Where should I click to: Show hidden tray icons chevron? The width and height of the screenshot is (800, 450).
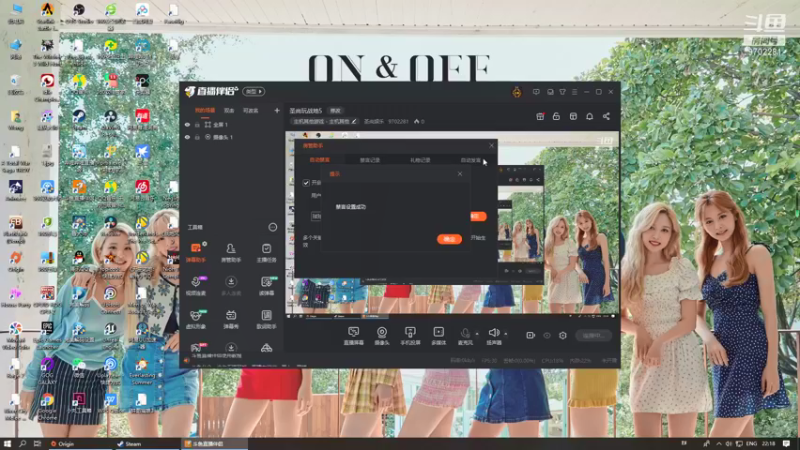click(719, 444)
